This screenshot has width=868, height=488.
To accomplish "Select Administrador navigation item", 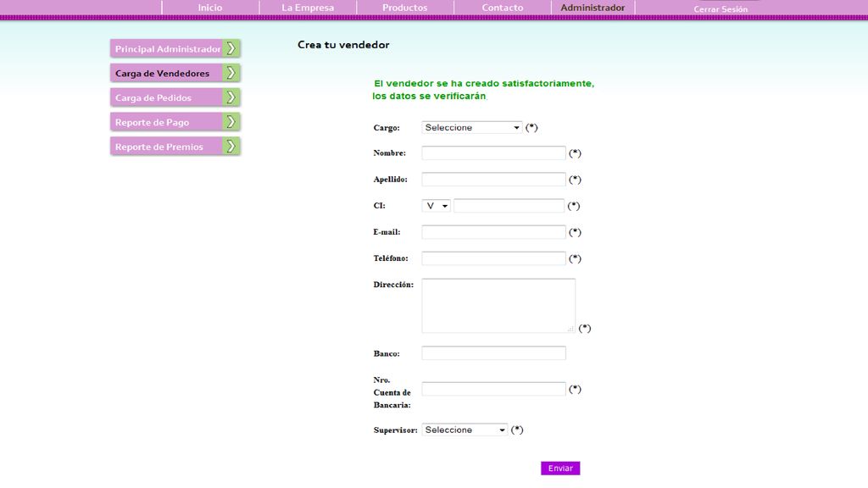I will (x=593, y=8).
